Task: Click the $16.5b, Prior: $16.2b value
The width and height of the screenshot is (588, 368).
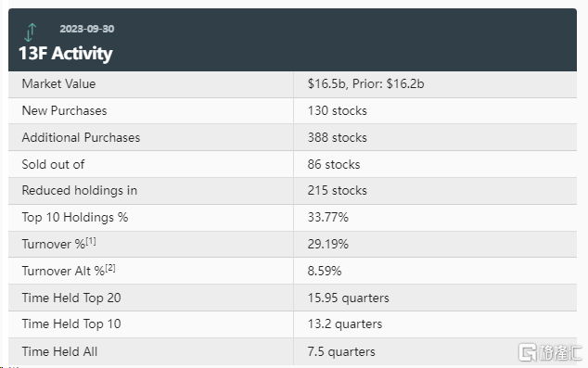Action: pos(365,83)
